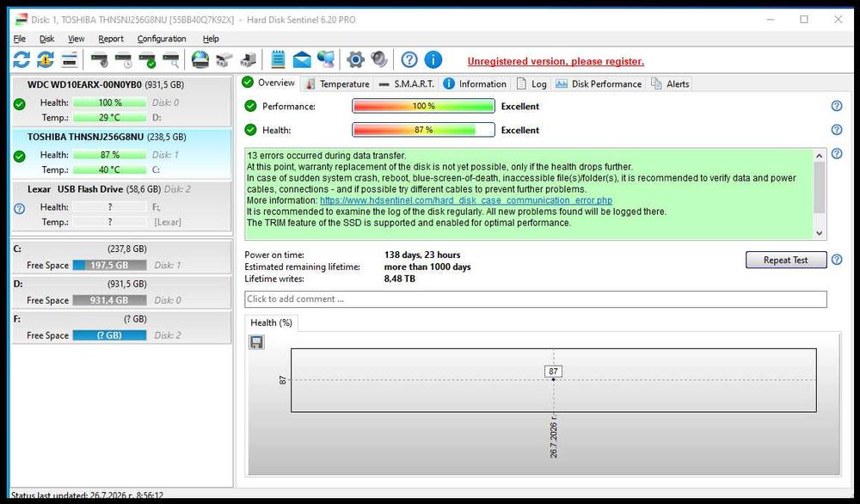The image size is (860, 504).
Task: Switch to the S.M.A.R.T. tab
Action: pos(407,84)
